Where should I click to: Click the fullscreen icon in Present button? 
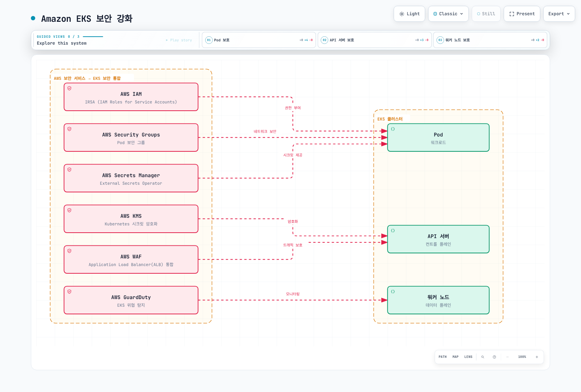512,14
